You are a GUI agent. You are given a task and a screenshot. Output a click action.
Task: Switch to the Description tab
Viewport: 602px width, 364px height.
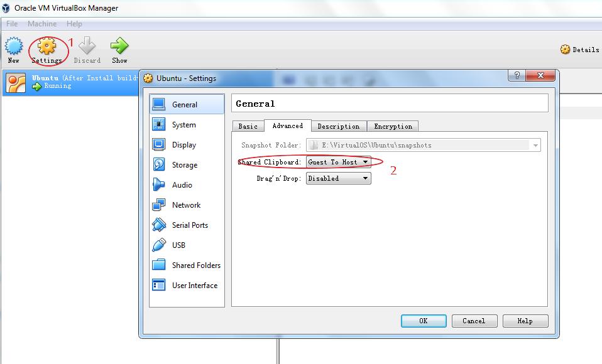pyautogui.click(x=339, y=126)
